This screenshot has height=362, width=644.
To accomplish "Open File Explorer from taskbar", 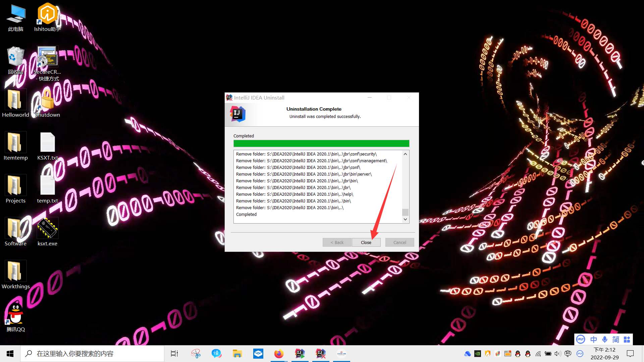I will (237, 354).
